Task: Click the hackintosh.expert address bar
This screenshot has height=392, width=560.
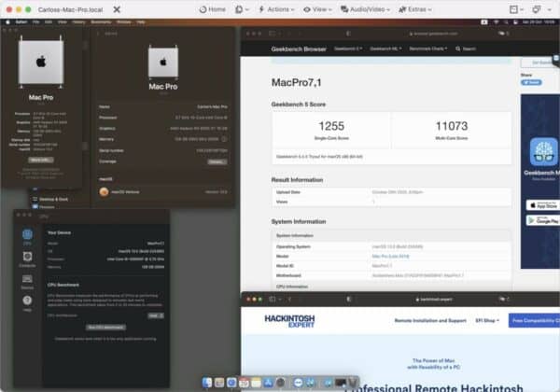Action: [434, 300]
